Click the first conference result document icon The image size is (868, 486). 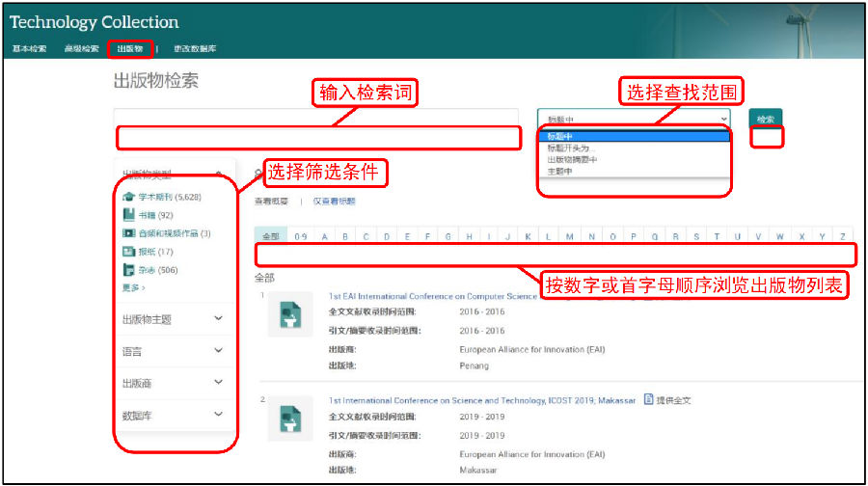point(290,314)
